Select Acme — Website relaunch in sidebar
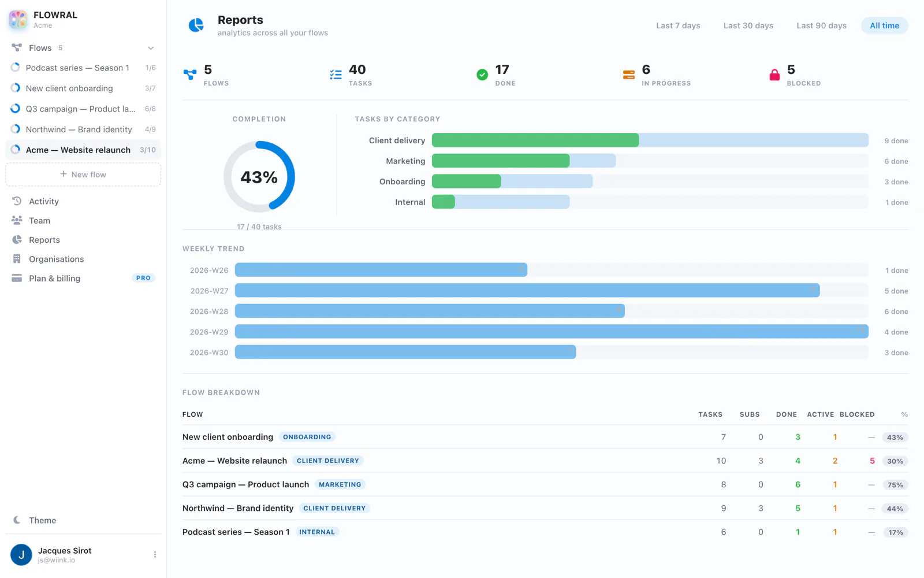The height and width of the screenshot is (578, 924). [83, 150]
